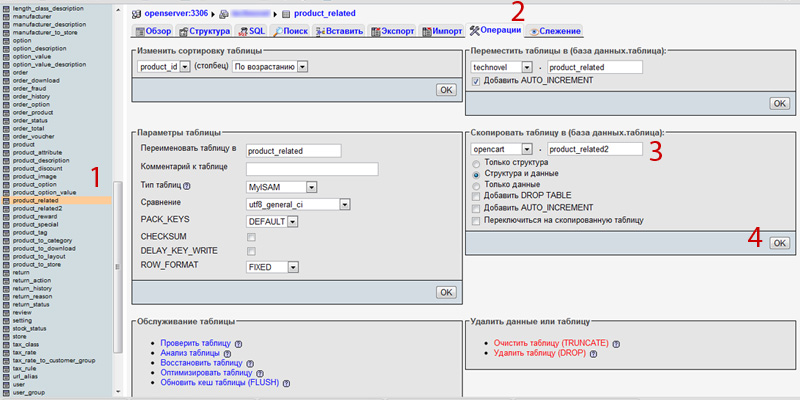Click OK under Параметры таблицы
The height and width of the screenshot is (400, 800).
point(446,292)
